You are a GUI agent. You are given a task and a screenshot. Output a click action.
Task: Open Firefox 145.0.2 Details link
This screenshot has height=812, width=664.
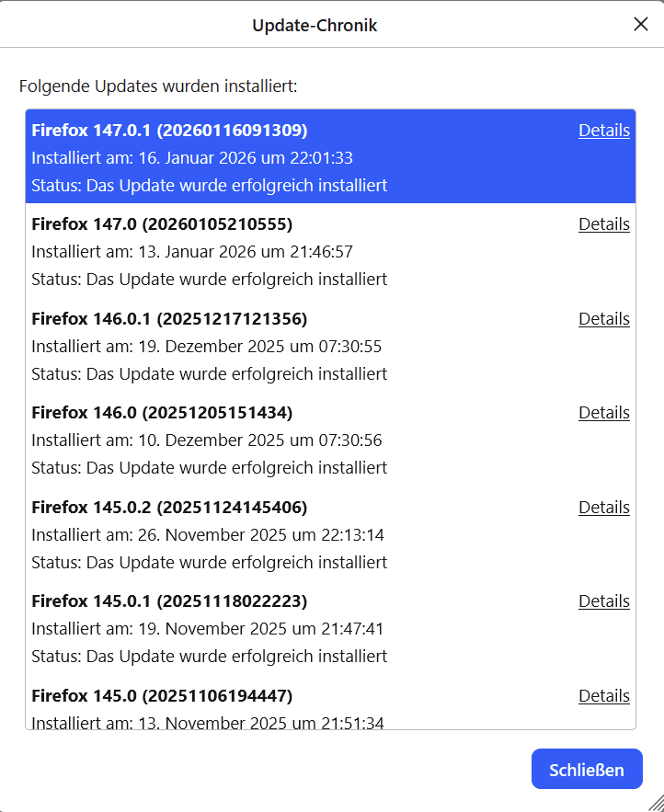click(x=603, y=508)
